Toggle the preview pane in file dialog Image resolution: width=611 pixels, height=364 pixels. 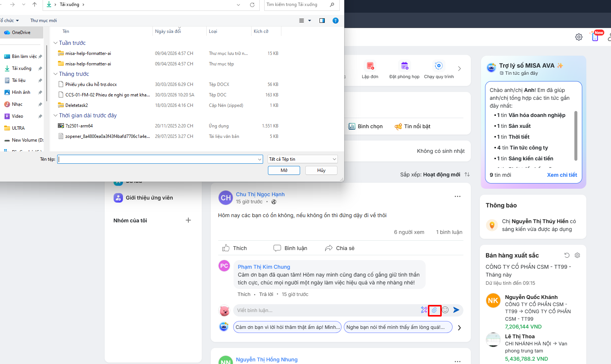(322, 21)
